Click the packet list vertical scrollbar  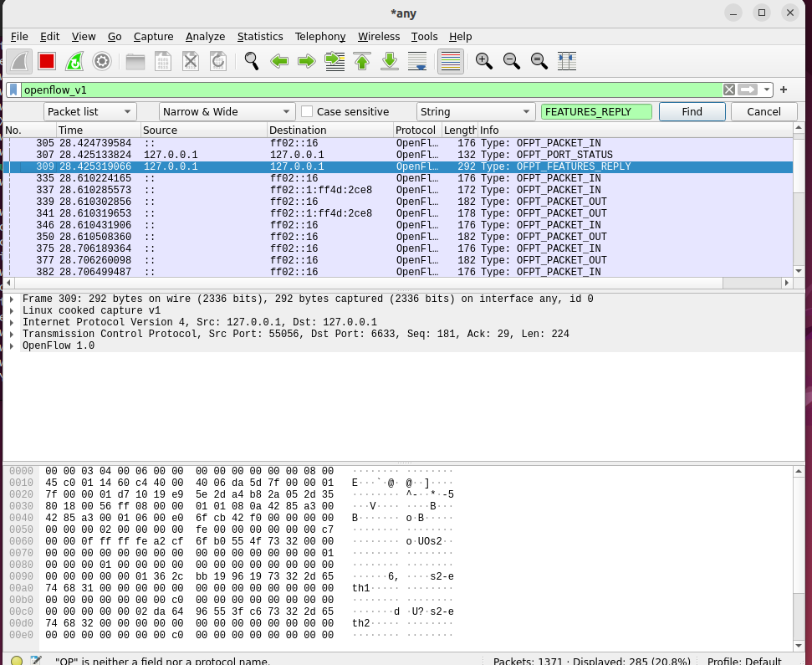[x=799, y=199]
